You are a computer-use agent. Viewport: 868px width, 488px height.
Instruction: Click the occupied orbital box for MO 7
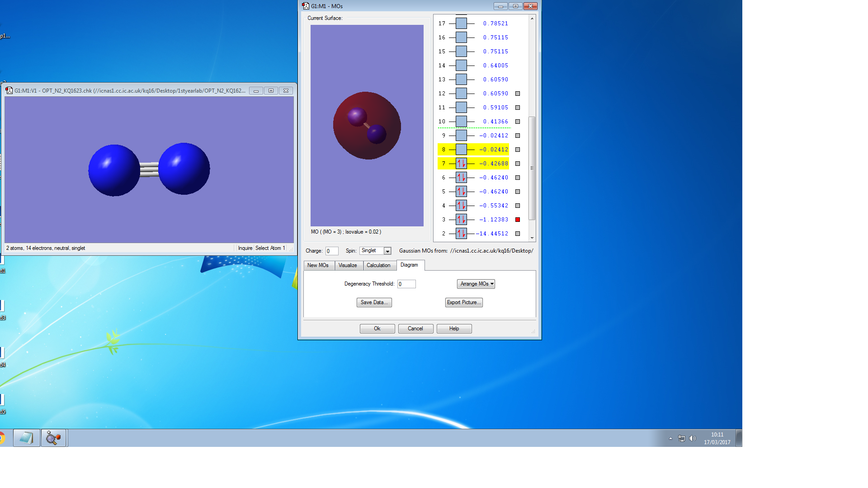click(461, 164)
